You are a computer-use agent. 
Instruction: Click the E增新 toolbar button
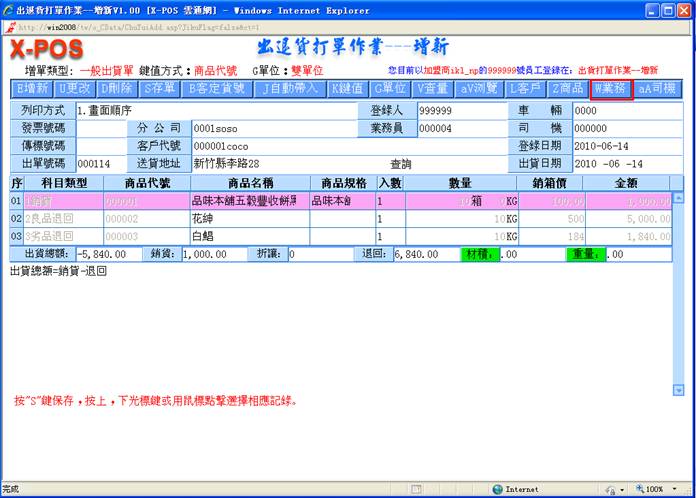(x=33, y=88)
